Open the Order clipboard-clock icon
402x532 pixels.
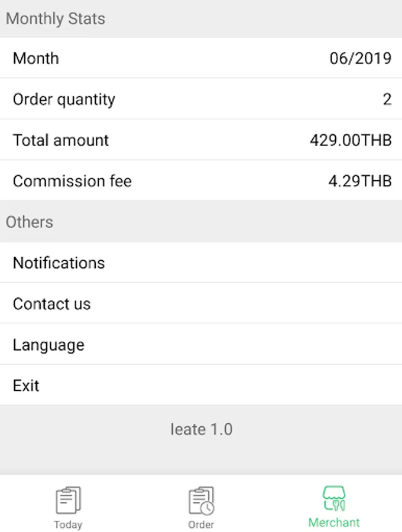(202, 501)
